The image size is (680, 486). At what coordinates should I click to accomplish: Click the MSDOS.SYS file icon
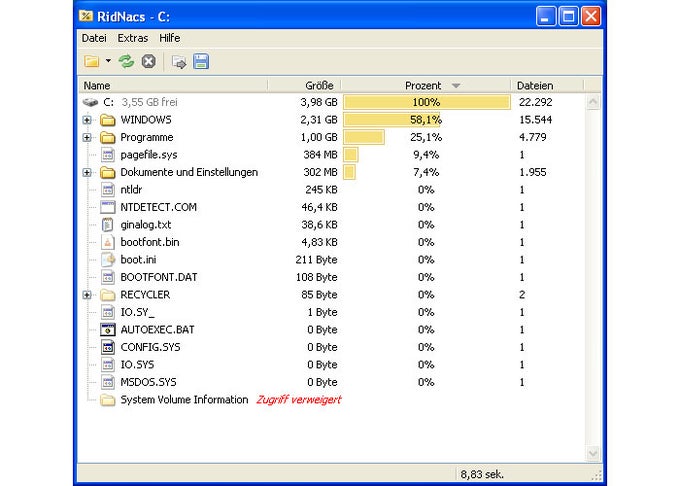[108, 382]
